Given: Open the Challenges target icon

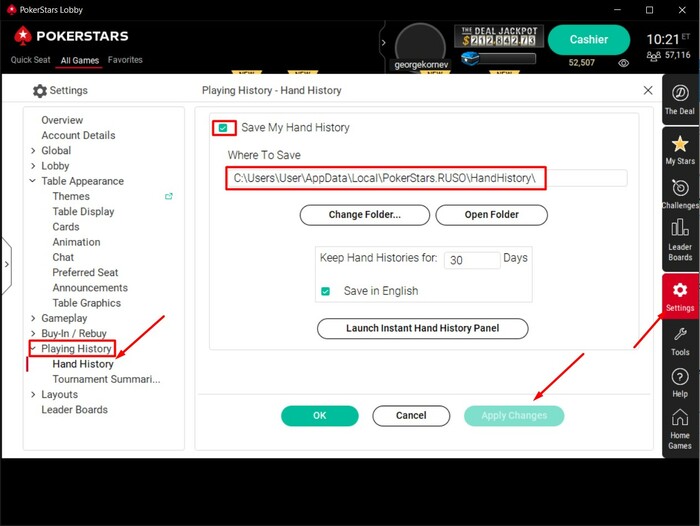Looking at the screenshot, I should (680, 188).
